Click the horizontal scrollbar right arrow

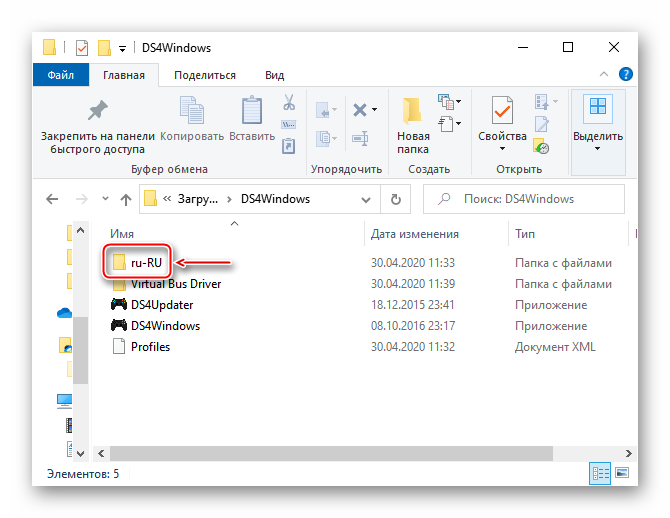point(629,453)
